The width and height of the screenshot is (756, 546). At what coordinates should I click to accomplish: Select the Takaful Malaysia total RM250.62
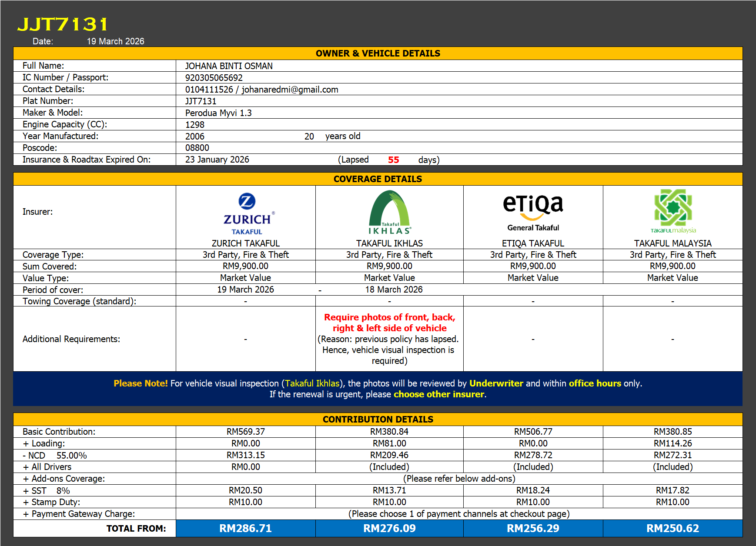672,528
